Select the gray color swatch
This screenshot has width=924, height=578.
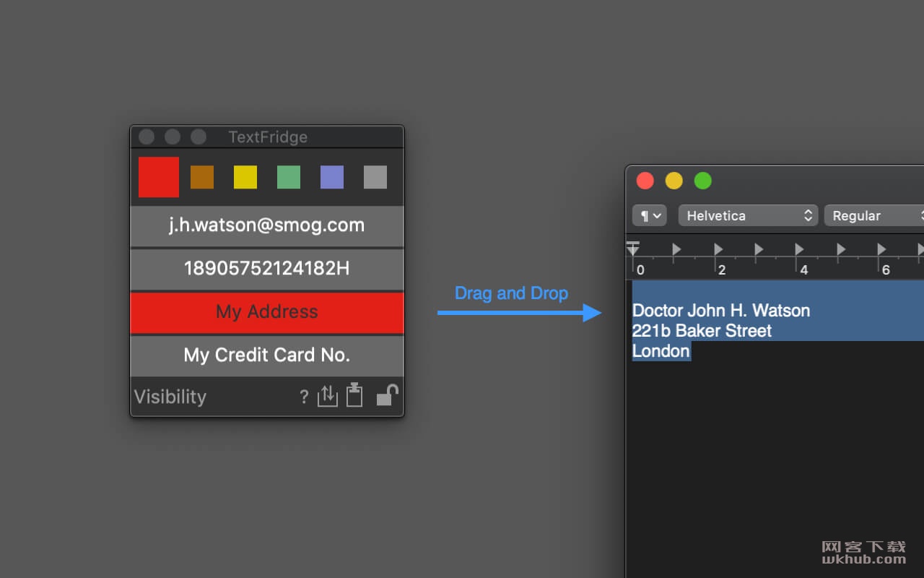375,177
